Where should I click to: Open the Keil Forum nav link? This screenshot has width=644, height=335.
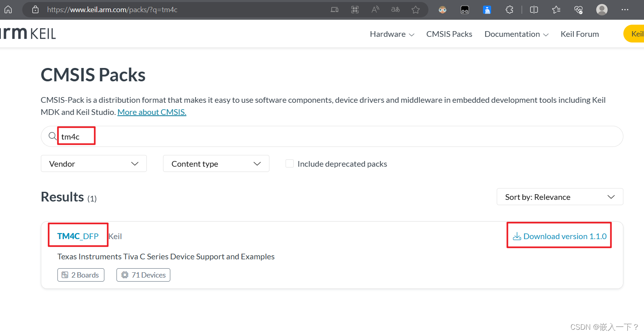580,34
